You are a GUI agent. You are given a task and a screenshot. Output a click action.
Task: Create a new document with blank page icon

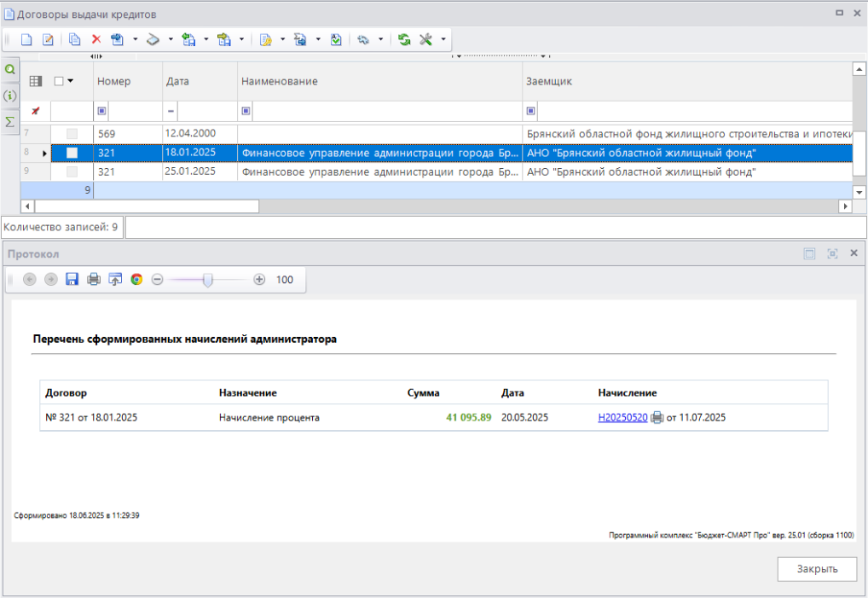click(x=26, y=39)
